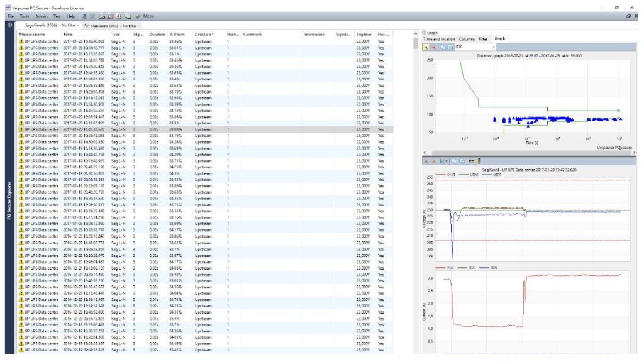Click the horizontal cursor icon in waveform toolbar
Screen dimensions: 644x362
pyautogui.click(x=471, y=162)
